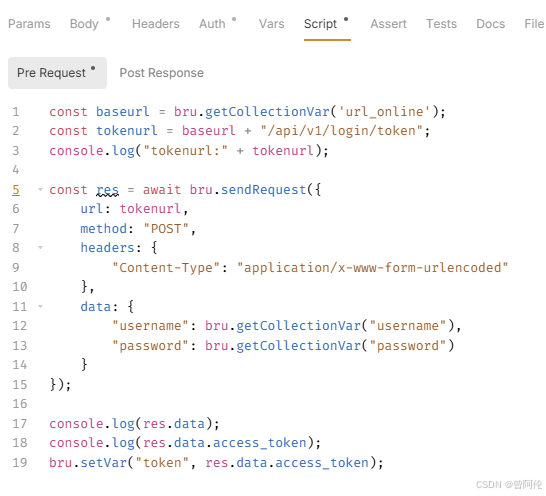The image size is (546, 496).
Task: Show the Docs tab
Action: [490, 24]
